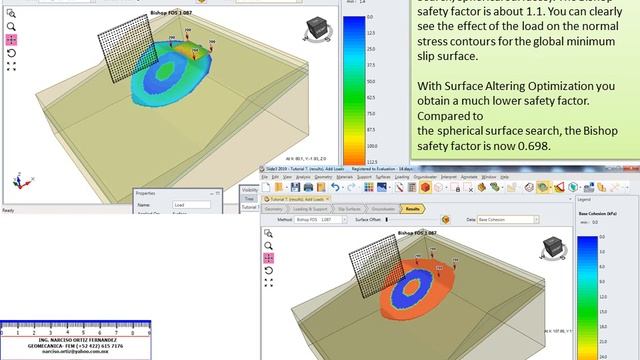Click the colored grid icon in toolbar
The width and height of the screenshot is (640, 360).
pos(369,187)
